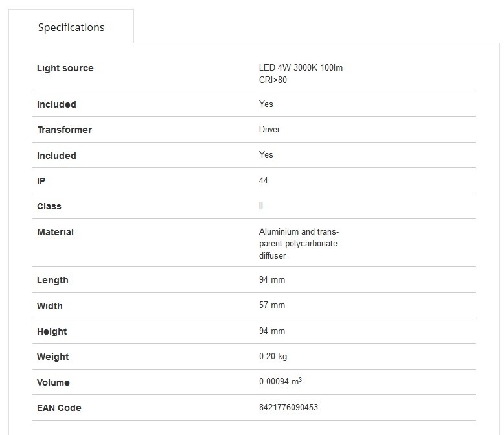Click the Weight value 0.20 kg

pos(273,357)
